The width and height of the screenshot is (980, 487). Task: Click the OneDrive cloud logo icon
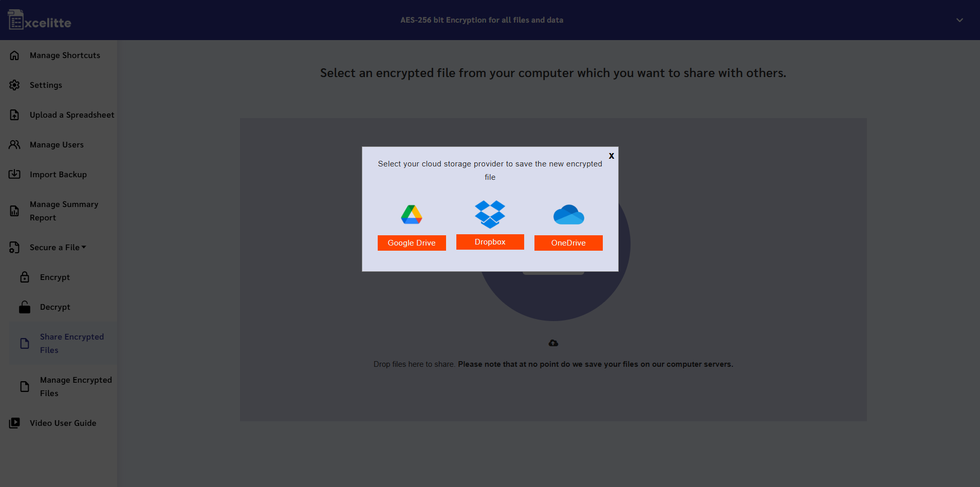click(568, 215)
